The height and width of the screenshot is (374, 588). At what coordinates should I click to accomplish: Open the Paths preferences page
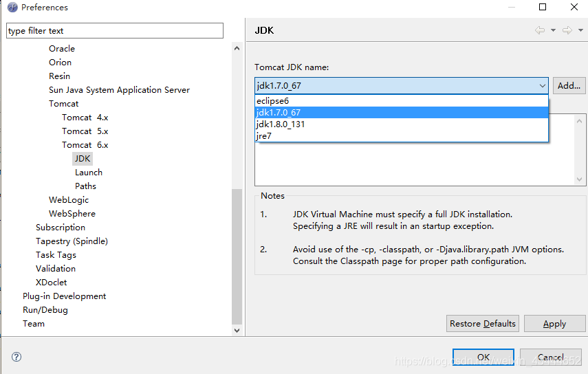point(85,186)
